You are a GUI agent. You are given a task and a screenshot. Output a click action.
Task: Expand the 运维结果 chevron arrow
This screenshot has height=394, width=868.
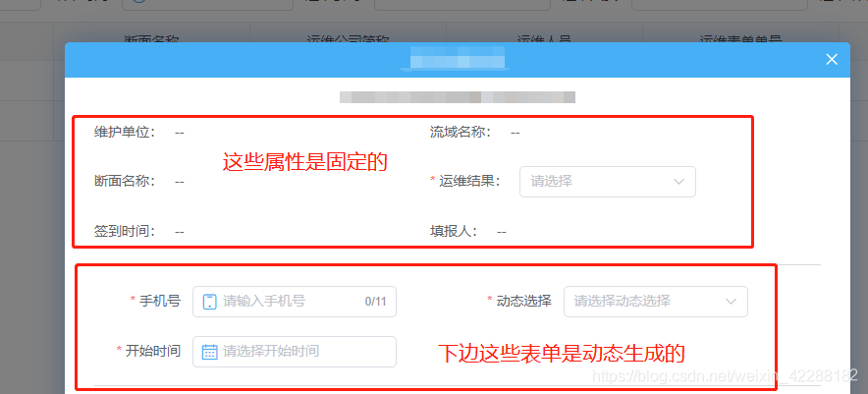(678, 181)
